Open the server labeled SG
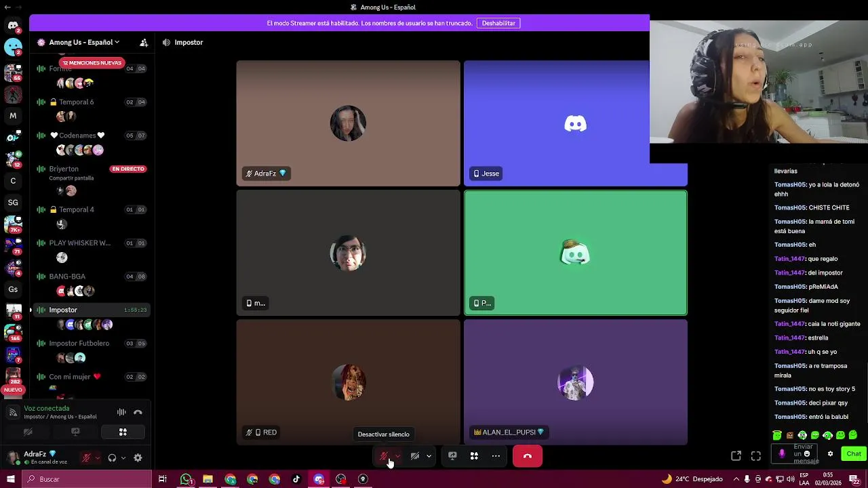Image resolution: width=868 pixels, height=488 pixels. [13, 202]
